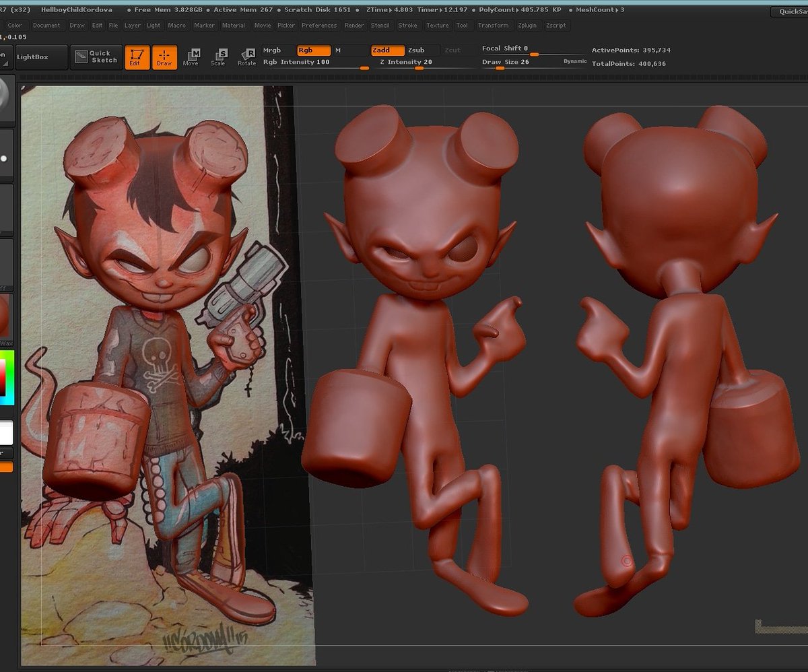Toggle Zadd sculpt mode
The image size is (808, 672).
[x=387, y=51]
